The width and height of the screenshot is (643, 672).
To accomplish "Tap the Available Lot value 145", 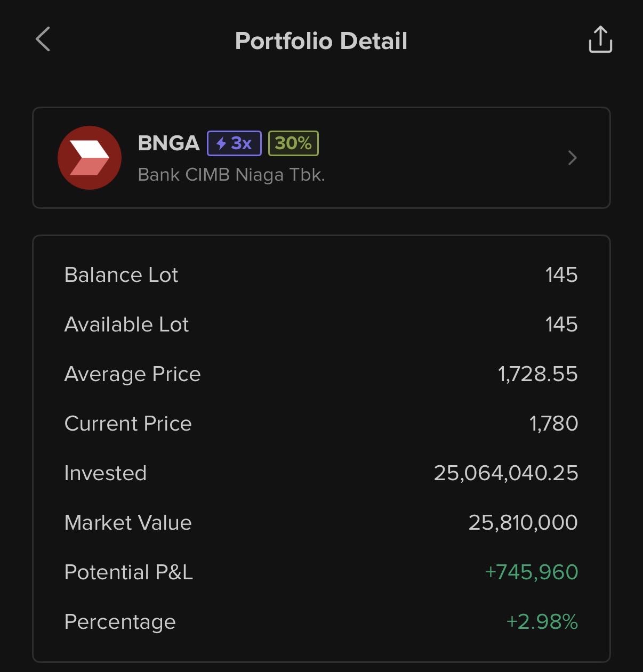I will [x=561, y=325].
